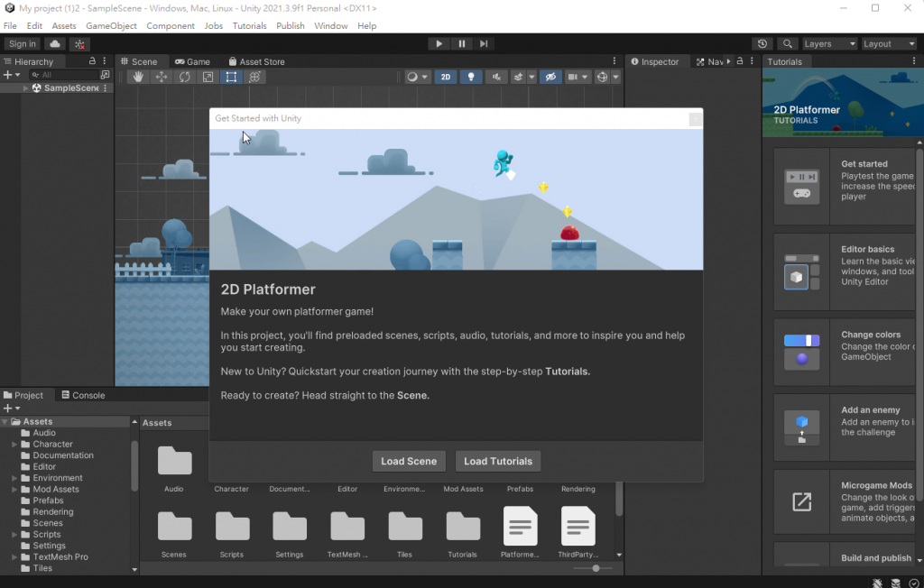Screen dimensions: 924x588
Task: Open the Scene view options kebab menu
Action: [614, 61]
